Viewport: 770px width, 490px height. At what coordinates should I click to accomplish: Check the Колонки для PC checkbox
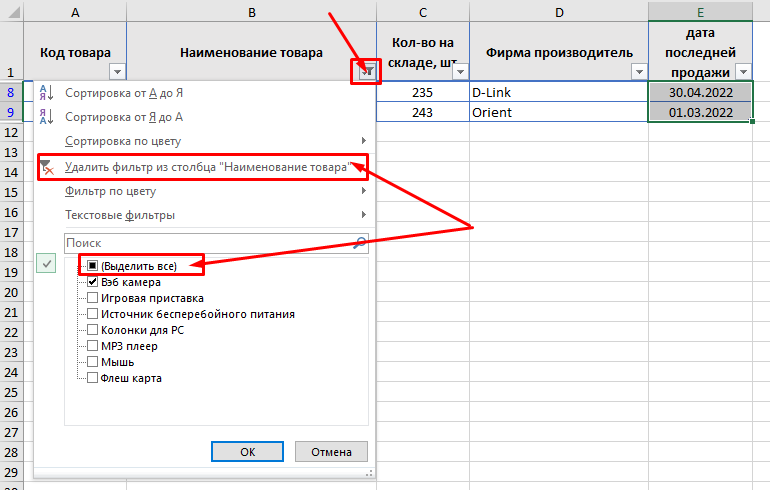92,330
